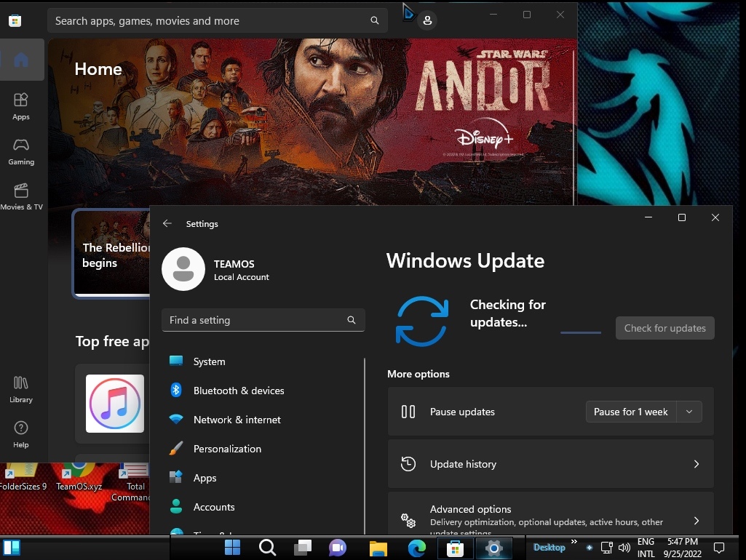Click the volume icon in system tray
This screenshot has height=560, width=746.
624,548
